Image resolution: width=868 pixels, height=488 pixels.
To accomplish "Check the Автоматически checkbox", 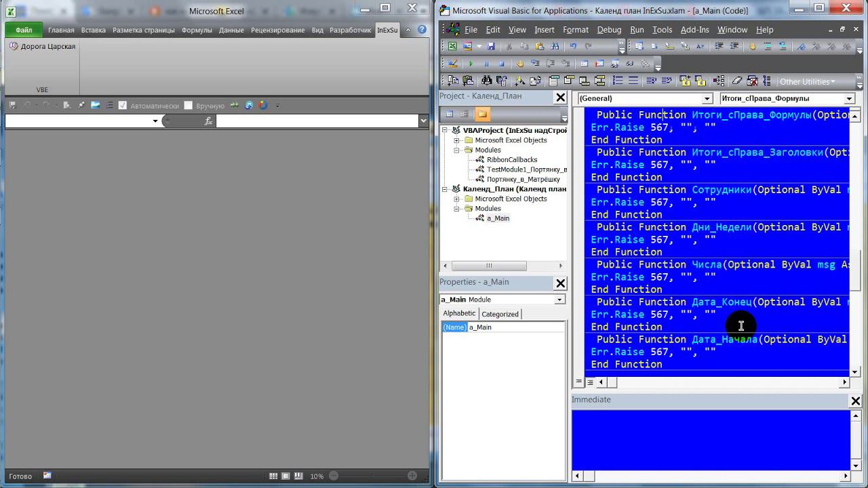I will click(x=123, y=106).
